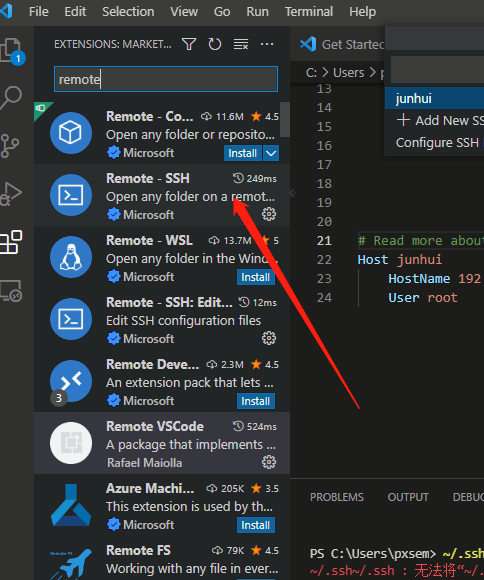Choose 'Add New SSH Host' option
484x580 pixels.
pos(434,120)
